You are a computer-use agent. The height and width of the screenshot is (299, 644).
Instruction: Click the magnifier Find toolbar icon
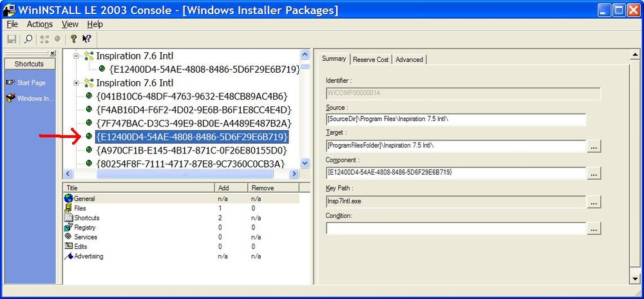click(28, 39)
